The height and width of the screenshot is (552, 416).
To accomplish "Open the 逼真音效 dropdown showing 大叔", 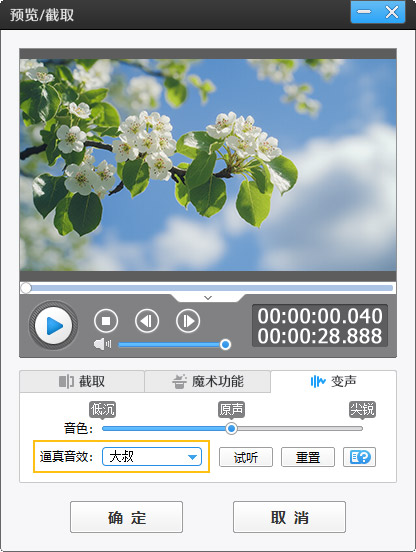I will 152,457.
